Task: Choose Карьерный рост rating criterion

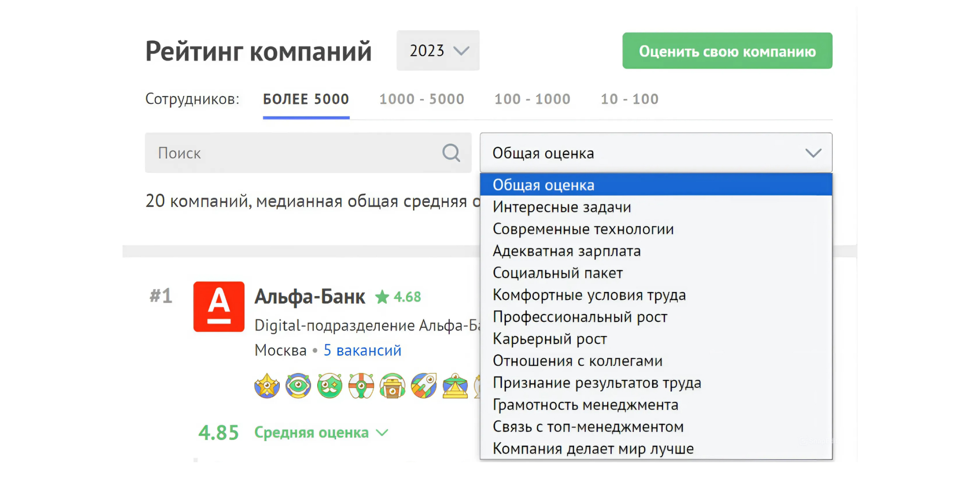Action: click(x=550, y=339)
